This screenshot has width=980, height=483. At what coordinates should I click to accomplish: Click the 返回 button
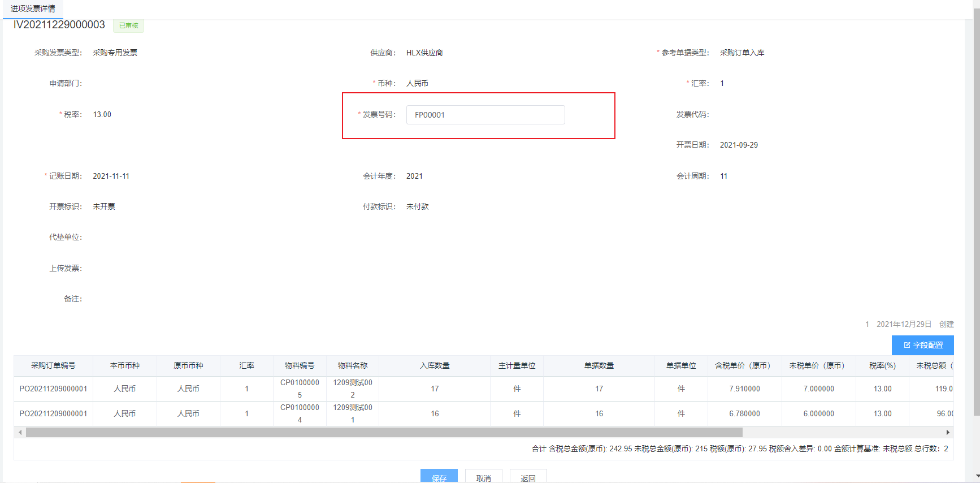coord(528,477)
